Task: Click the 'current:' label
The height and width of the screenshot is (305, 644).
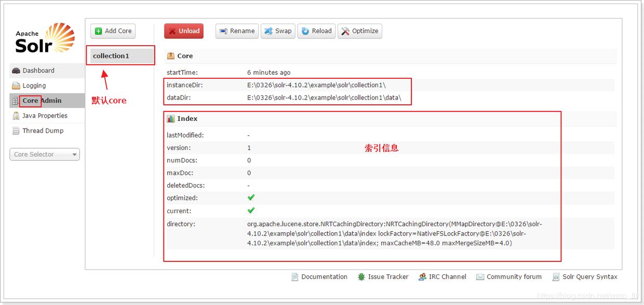Action: 179,211
